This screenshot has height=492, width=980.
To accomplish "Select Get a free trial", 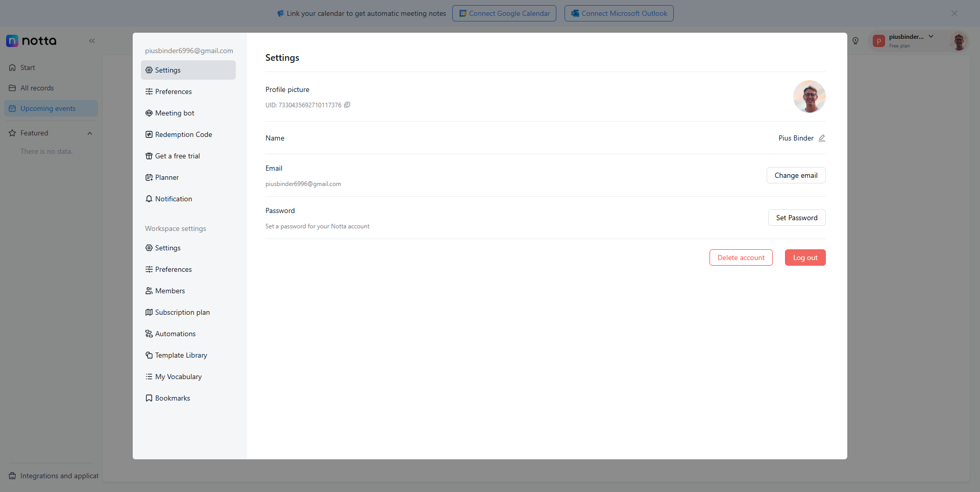I will coord(177,156).
